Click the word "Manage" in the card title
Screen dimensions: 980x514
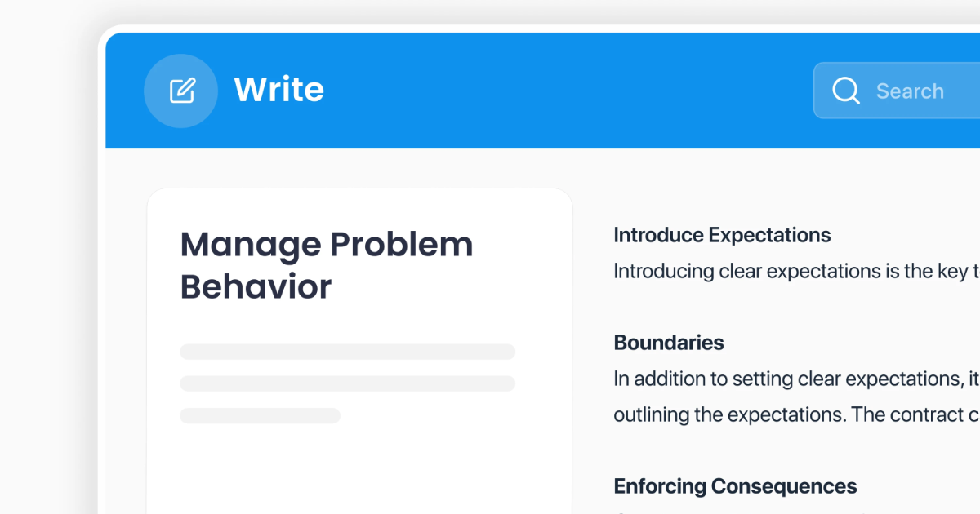[x=251, y=246]
